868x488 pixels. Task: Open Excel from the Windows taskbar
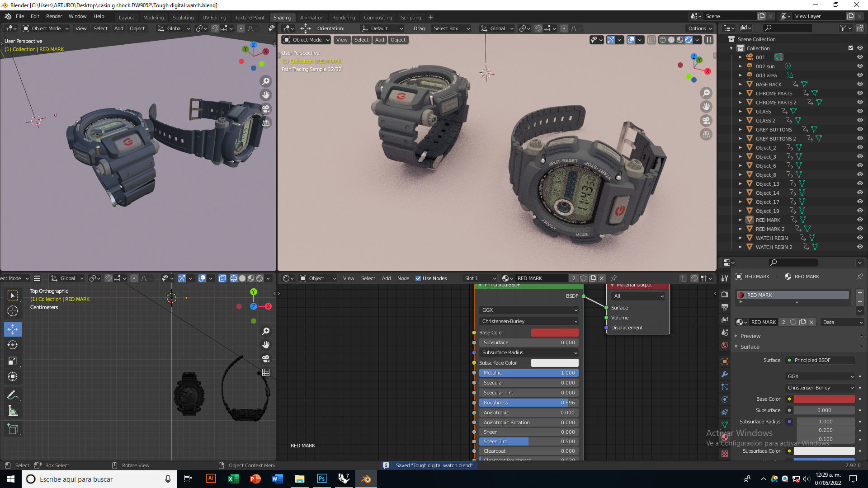[233, 479]
